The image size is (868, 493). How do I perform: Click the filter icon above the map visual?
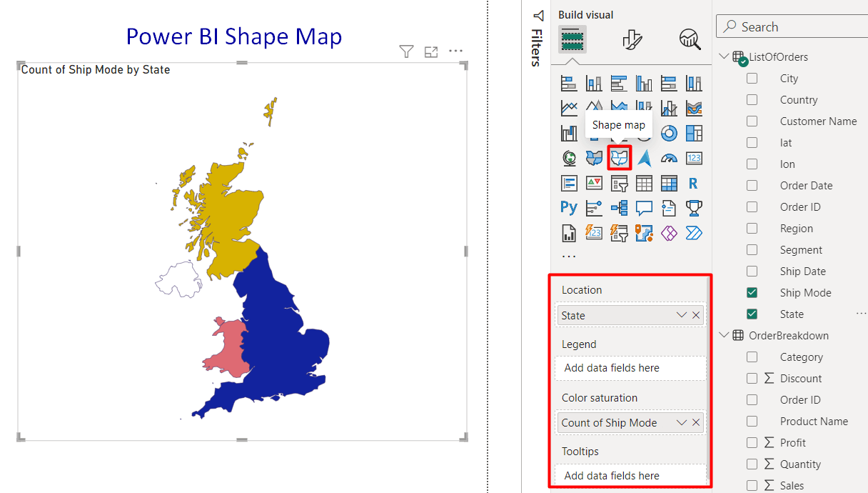coord(406,51)
